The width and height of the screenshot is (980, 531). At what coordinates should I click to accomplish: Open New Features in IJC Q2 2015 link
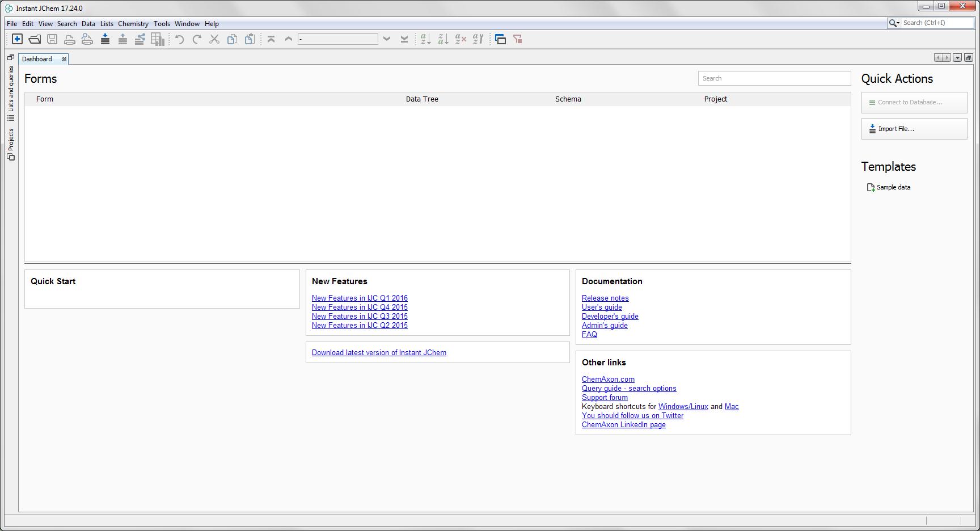click(x=360, y=325)
